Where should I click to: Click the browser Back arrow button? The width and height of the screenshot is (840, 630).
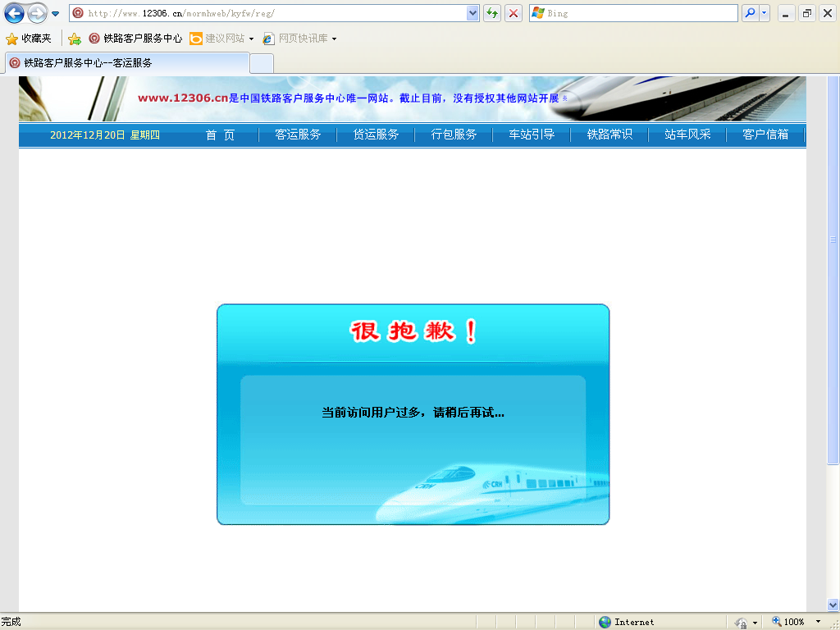pos(15,13)
